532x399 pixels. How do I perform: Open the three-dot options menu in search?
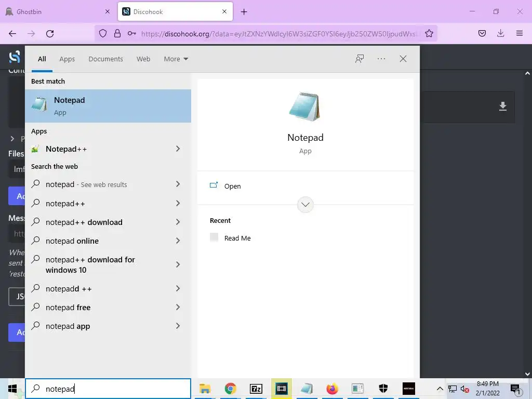pyautogui.click(x=381, y=59)
